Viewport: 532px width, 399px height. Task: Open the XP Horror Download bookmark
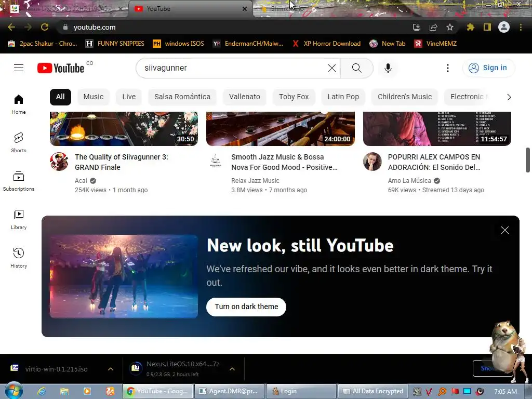[x=326, y=44]
